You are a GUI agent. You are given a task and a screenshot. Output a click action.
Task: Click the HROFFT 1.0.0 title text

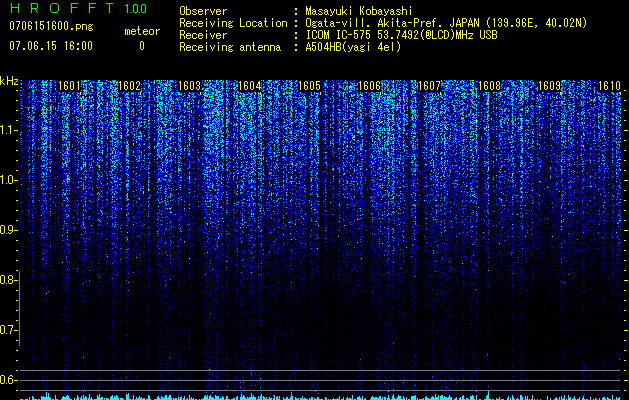[x=79, y=8]
